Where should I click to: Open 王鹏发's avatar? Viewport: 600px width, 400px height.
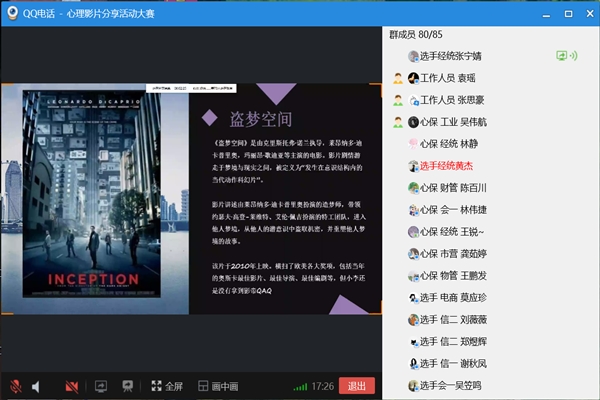[413, 276]
